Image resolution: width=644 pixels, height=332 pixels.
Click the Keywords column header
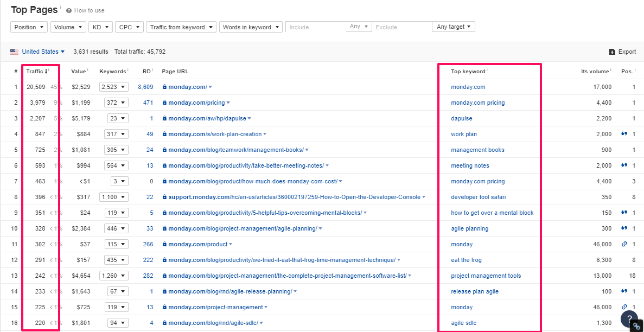tap(112, 71)
